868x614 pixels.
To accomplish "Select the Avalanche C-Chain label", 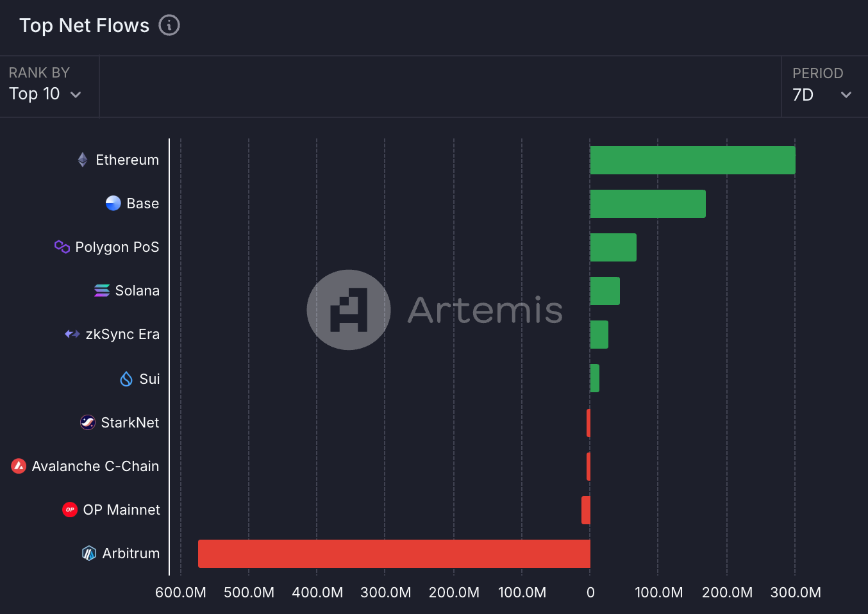I will pyautogui.click(x=96, y=466).
